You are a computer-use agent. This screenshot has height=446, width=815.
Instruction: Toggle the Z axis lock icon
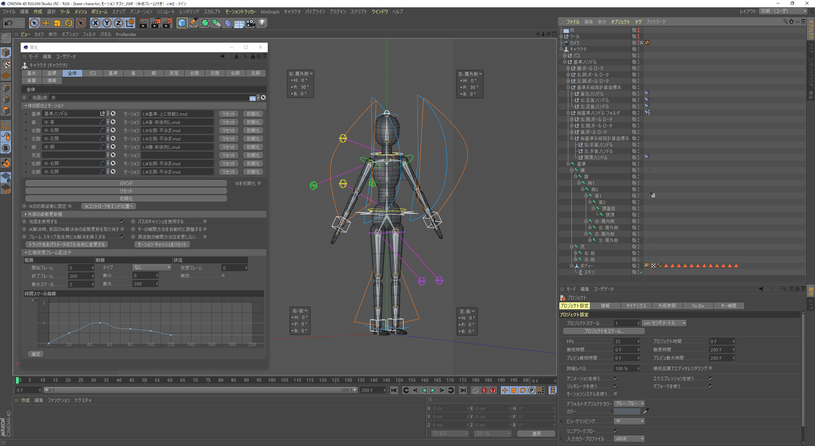118,23
